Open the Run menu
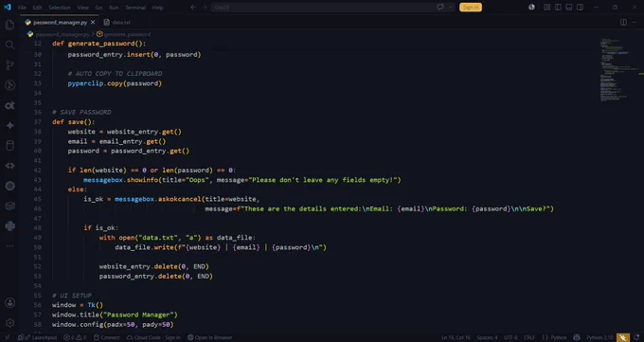Screen dimensions: 644x342 [114, 8]
